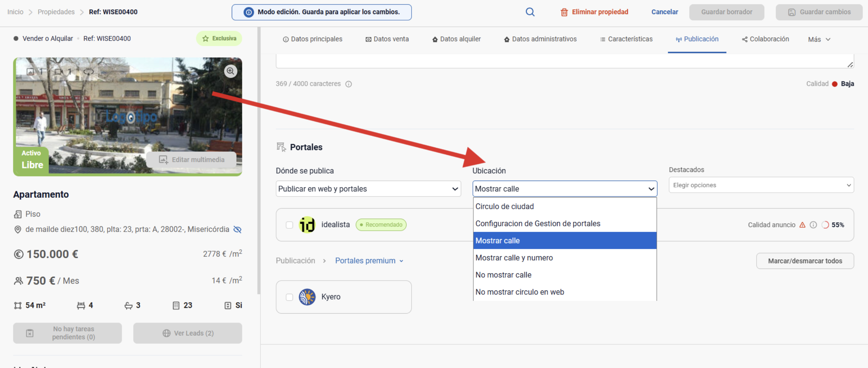Switch to Colaboración tab
The height and width of the screenshot is (368, 868).
(x=765, y=39)
